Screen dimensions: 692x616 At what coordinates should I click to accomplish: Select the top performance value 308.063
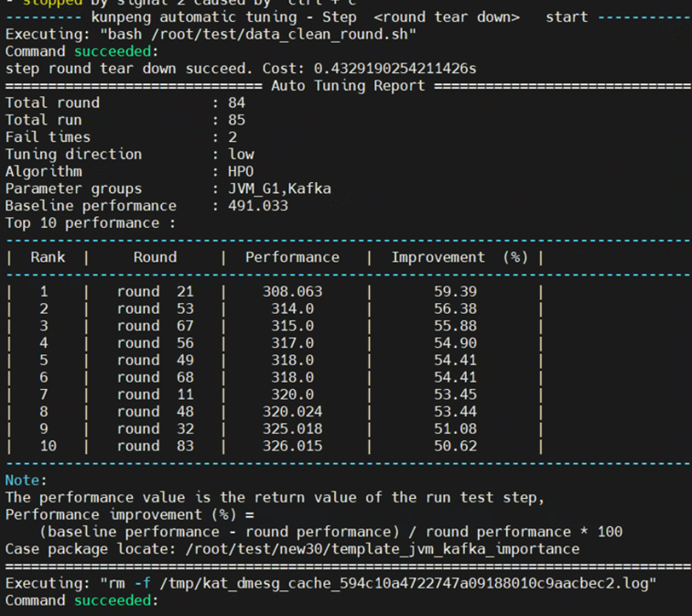click(x=292, y=292)
